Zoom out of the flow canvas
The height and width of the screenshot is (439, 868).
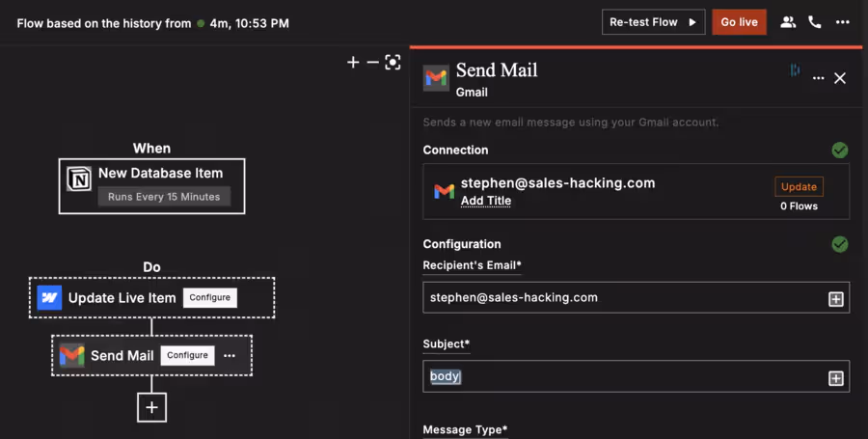click(372, 63)
